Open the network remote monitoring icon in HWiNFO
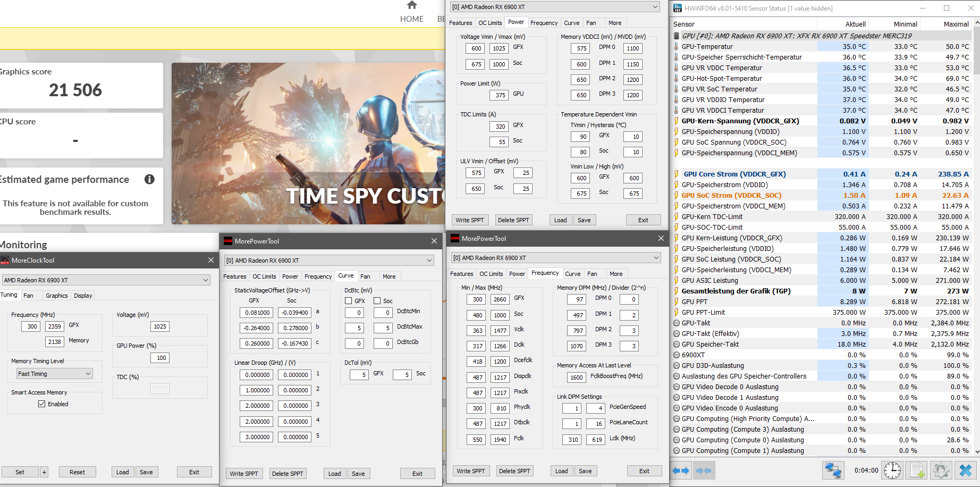The image size is (980, 487). 833,471
